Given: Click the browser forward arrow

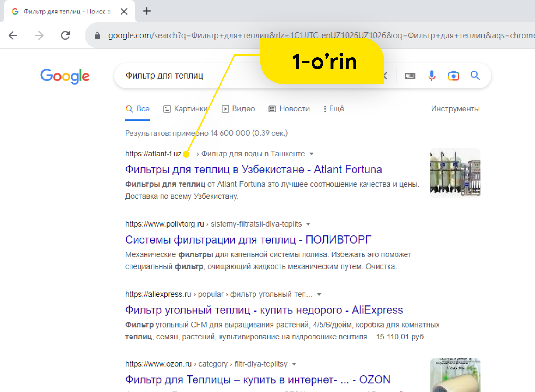Looking at the screenshot, I should pos(39,35).
